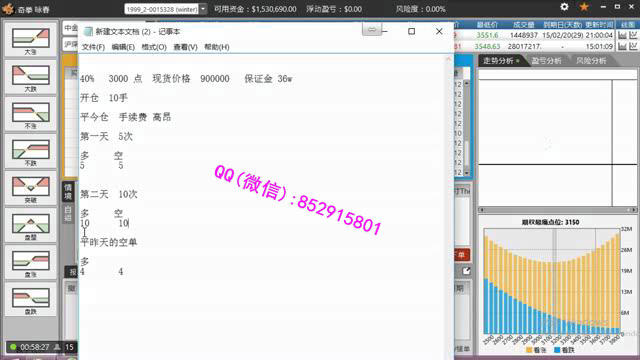Screen dimensions: 640x360
Task: Open the account number combo box
Action: 165,9
